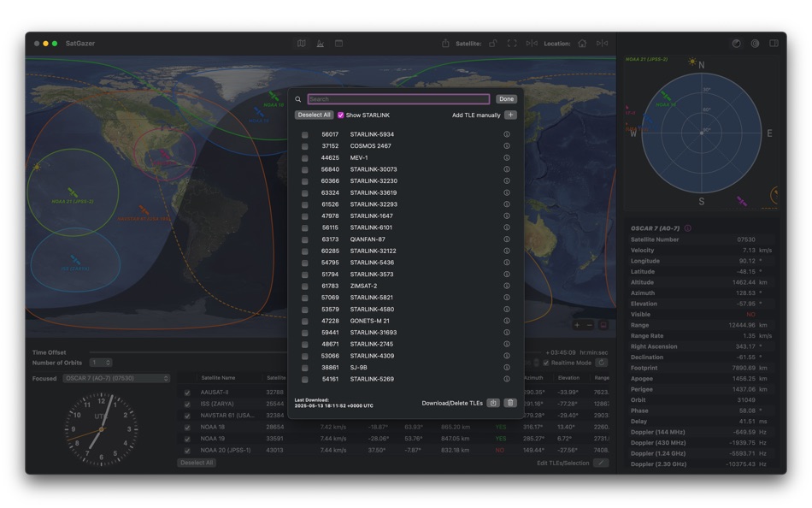Check the COSMOS 2467 checkbox
The height and width of the screenshot is (508, 812).
(x=305, y=146)
